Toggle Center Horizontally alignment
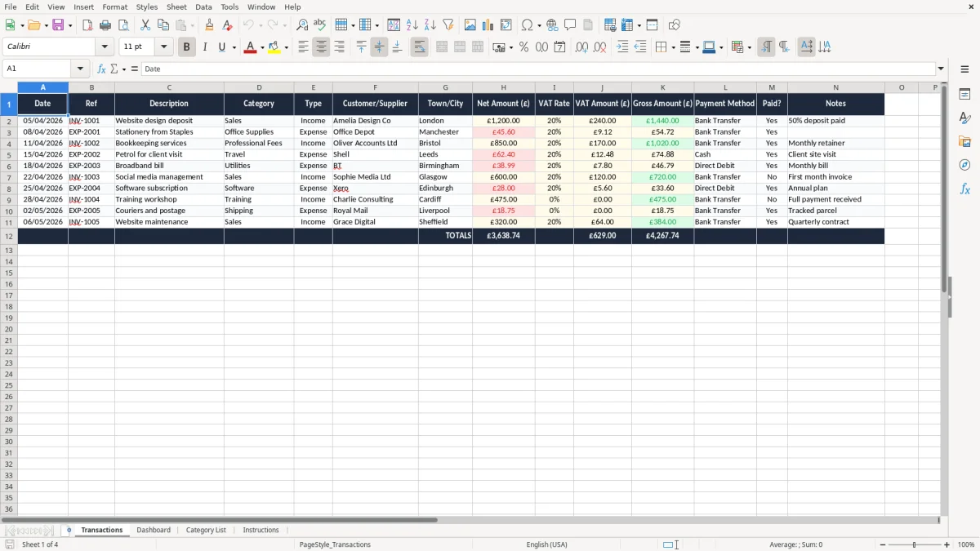This screenshot has height=551, width=980. click(x=321, y=47)
